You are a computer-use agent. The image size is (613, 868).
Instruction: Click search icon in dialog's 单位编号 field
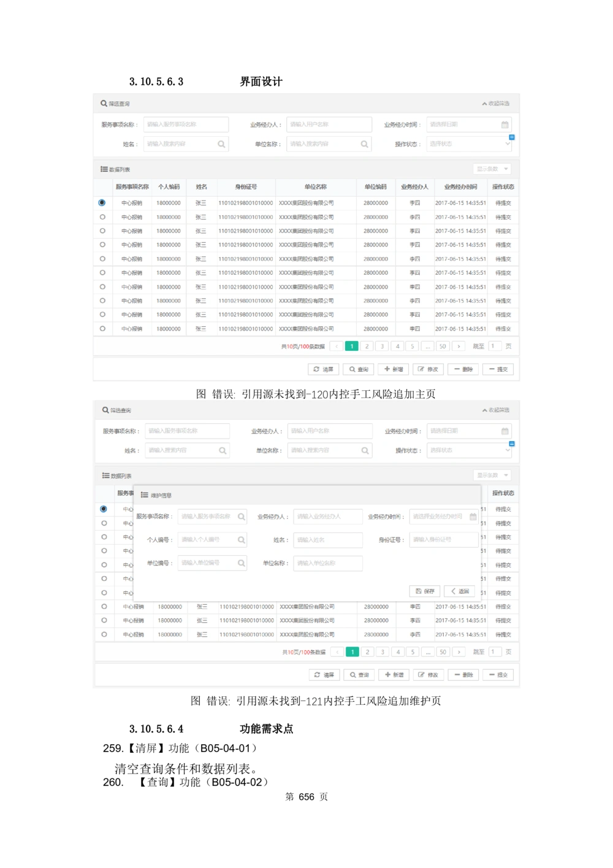coord(242,563)
